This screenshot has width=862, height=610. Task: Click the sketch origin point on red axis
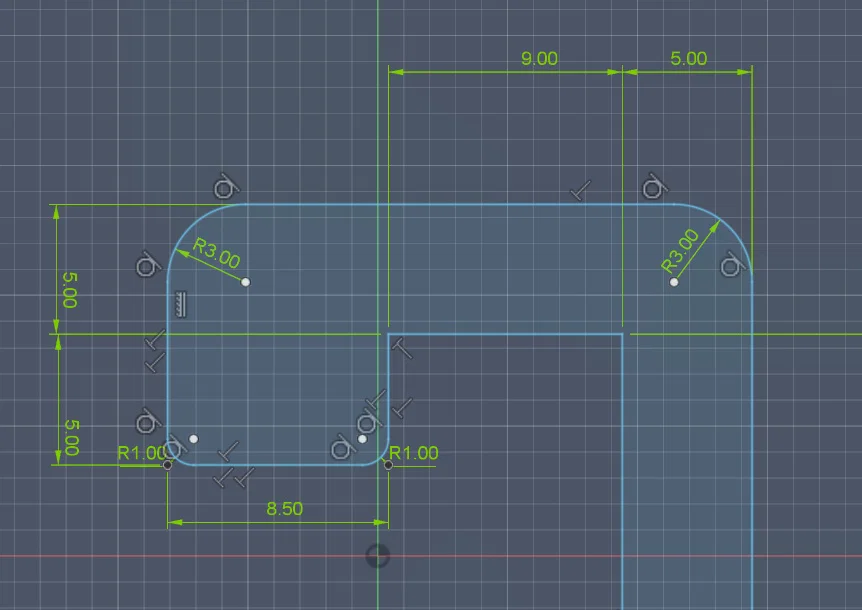click(378, 556)
